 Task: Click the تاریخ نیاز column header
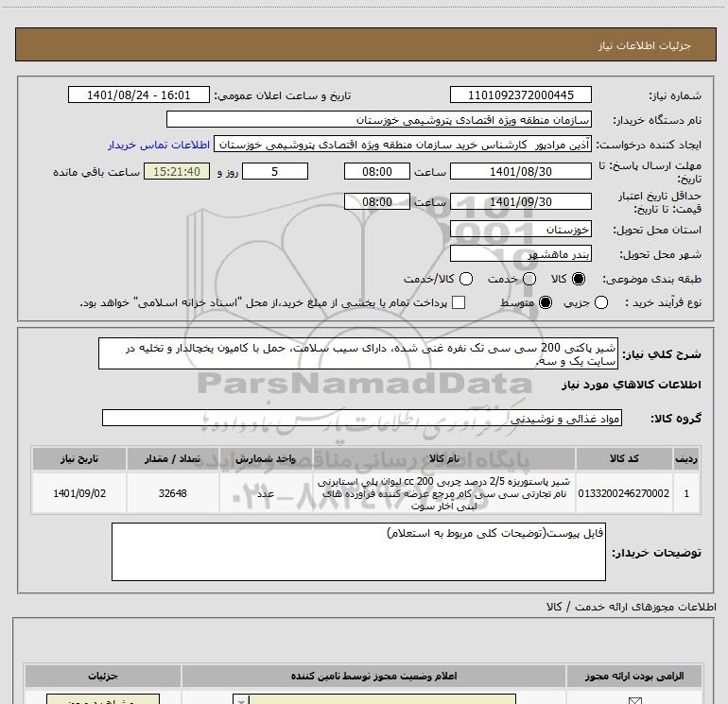pyautogui.click(x=78, y=458)
